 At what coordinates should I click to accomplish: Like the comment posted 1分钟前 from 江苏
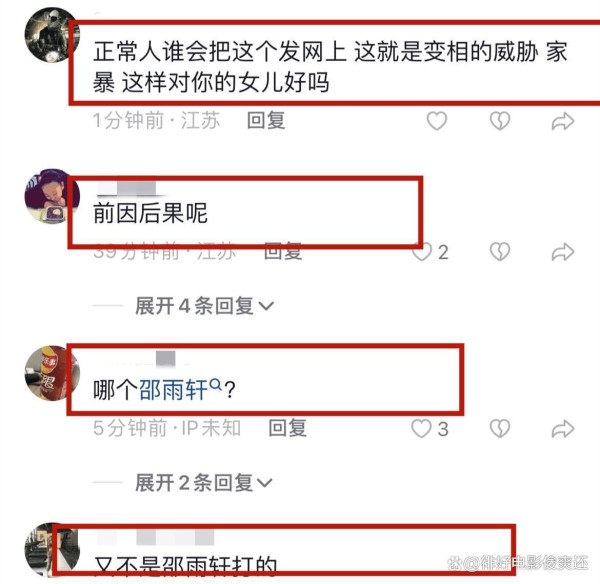tap(437, 121)
